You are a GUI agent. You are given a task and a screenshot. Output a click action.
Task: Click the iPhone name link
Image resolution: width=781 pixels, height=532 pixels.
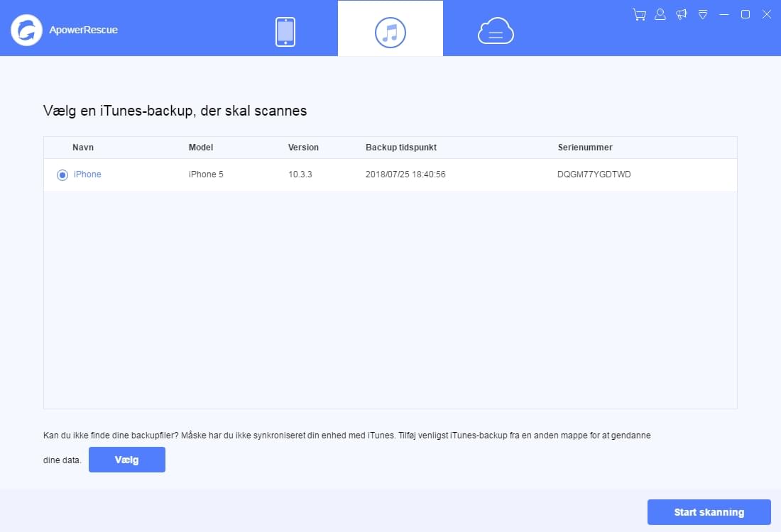87,174
